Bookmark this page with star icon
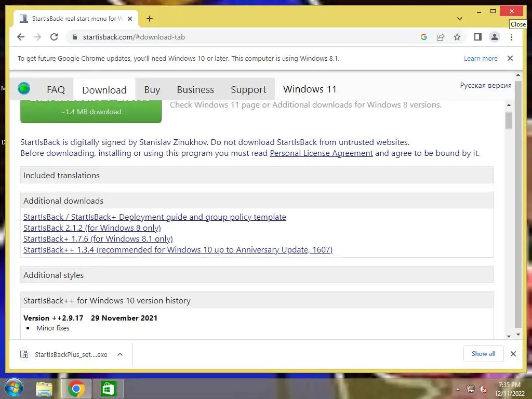The height and width of the screenshot is (399, 532). [x=457, y=37]
